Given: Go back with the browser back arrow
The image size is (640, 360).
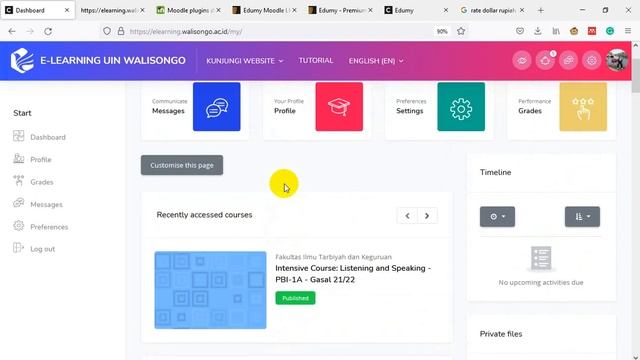Looking at the screenshot, I should pos(12,31).
